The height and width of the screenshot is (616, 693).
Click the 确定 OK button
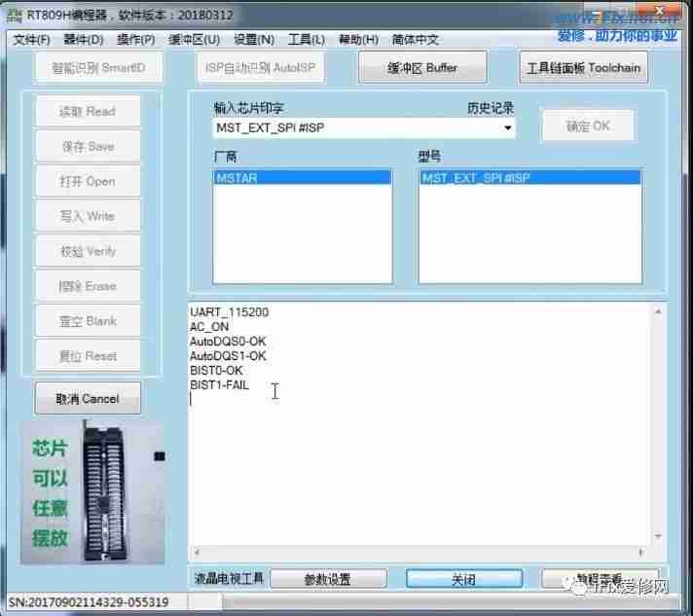click(x=588, y=126)
